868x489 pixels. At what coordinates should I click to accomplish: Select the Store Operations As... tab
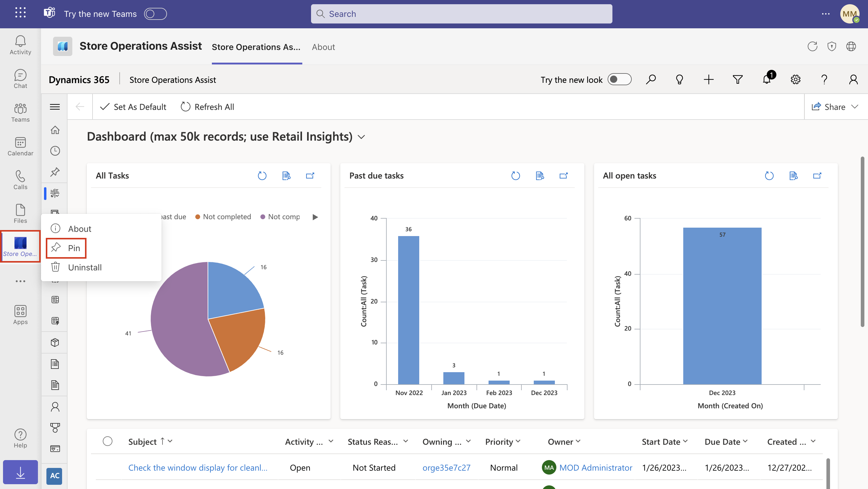coord(256,47)
